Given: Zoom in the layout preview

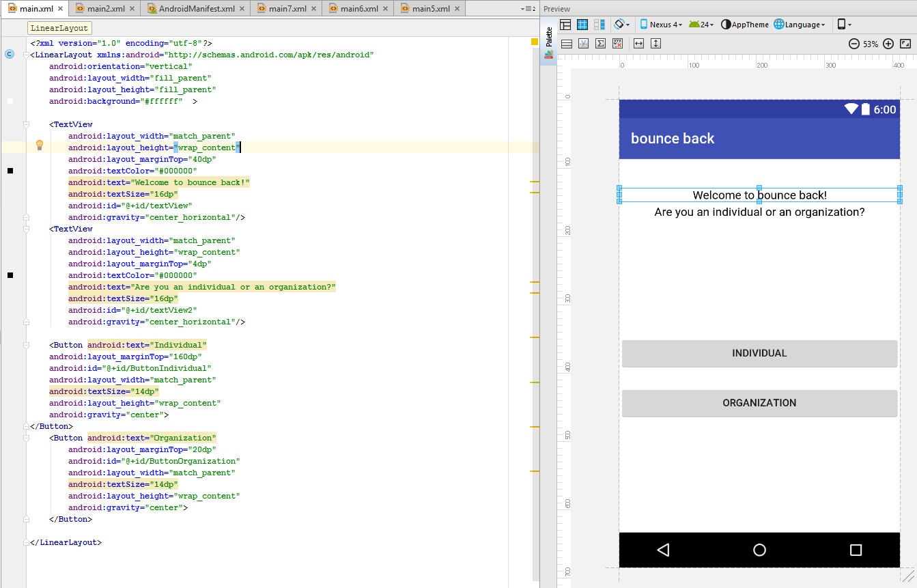Looking at the screenshot, I should pos(888,44).
